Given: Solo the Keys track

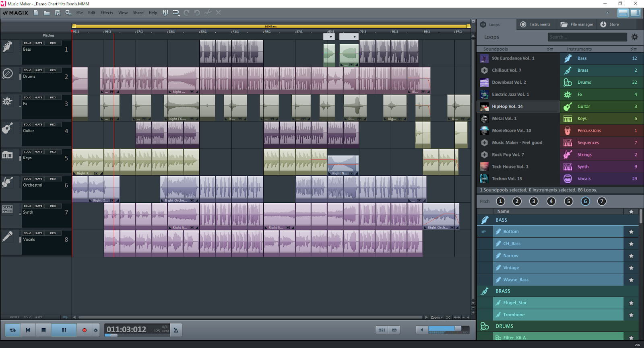Looking at the screenshot, I should pos(27,152).
